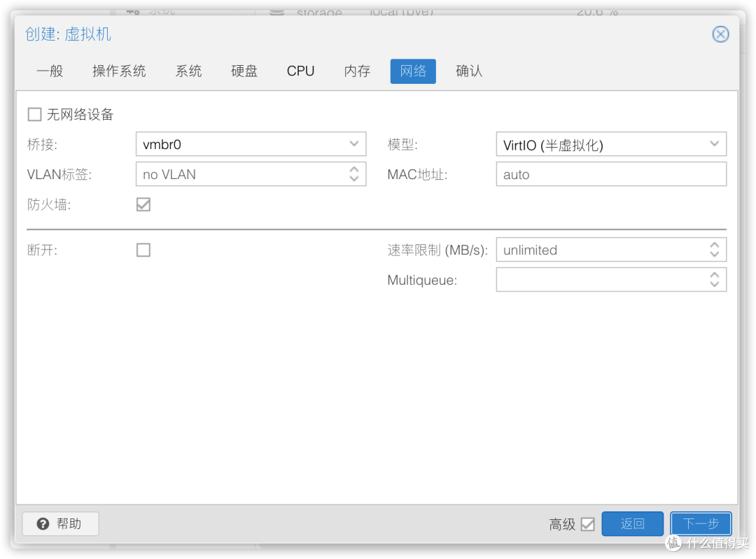Close the 创建: 虚拟机 dialog

[720, 34]
